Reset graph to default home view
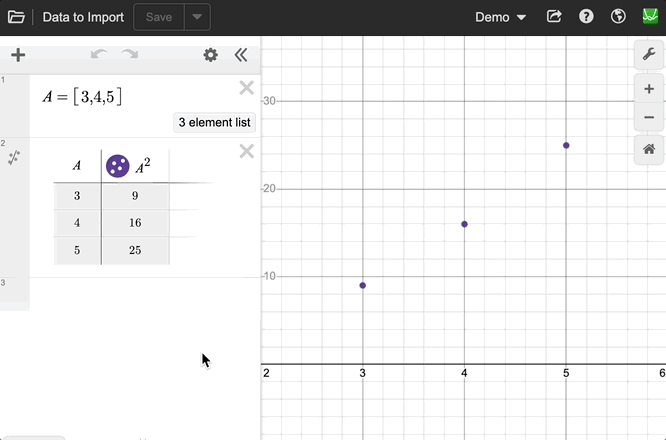Screen dimensions: 666x440 [649, 149]
